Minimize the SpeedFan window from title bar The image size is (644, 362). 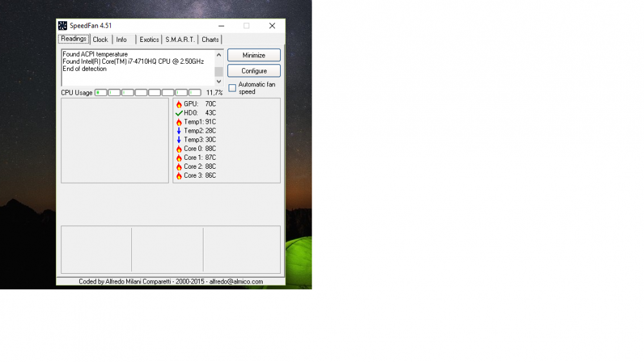tap(222, 26)
